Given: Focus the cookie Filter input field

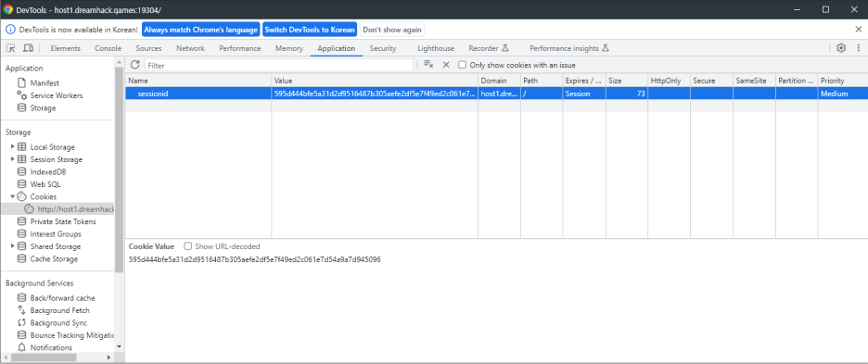Looking at the screenshot, I should tap(279, 65).
